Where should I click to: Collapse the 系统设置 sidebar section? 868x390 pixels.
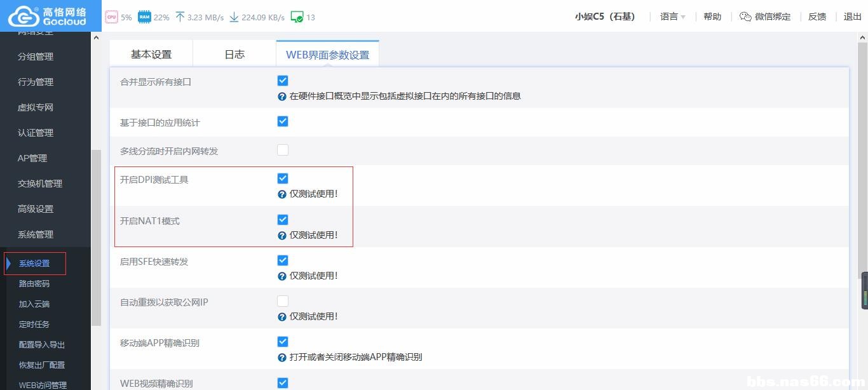coord(35,262)
